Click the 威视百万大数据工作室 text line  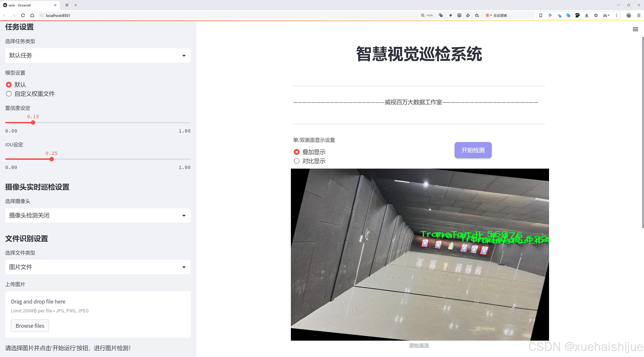[x=413, y=102]
